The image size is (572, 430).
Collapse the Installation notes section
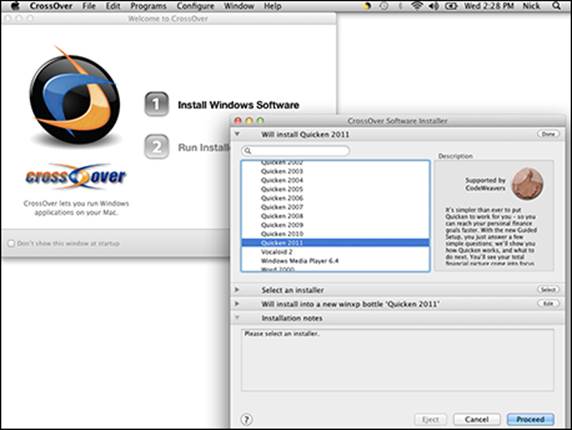[237, 318]
